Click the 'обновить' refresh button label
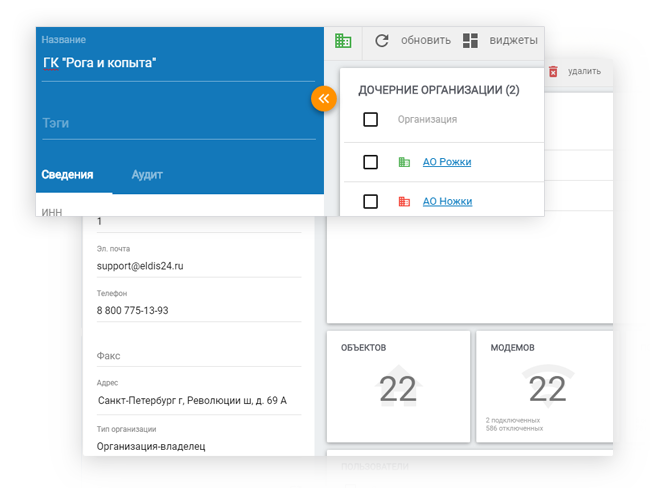This screenshot has width=650, height=488. pyautogui.click(x=426, y=40)
